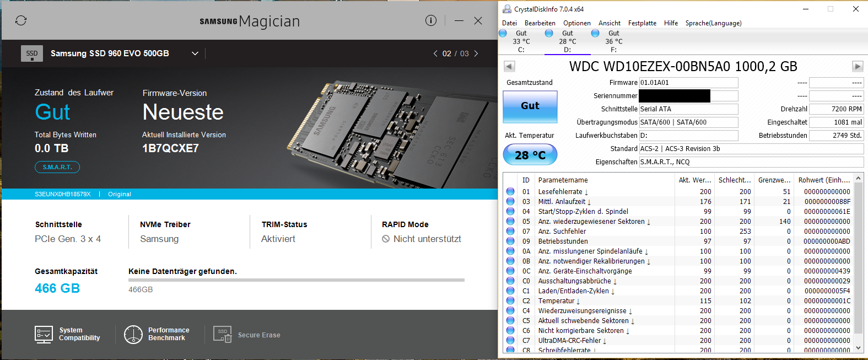Select Anz. misslungener Spindelanläufe row text
This screenshot has height=360, width=868.
(590, 251)
